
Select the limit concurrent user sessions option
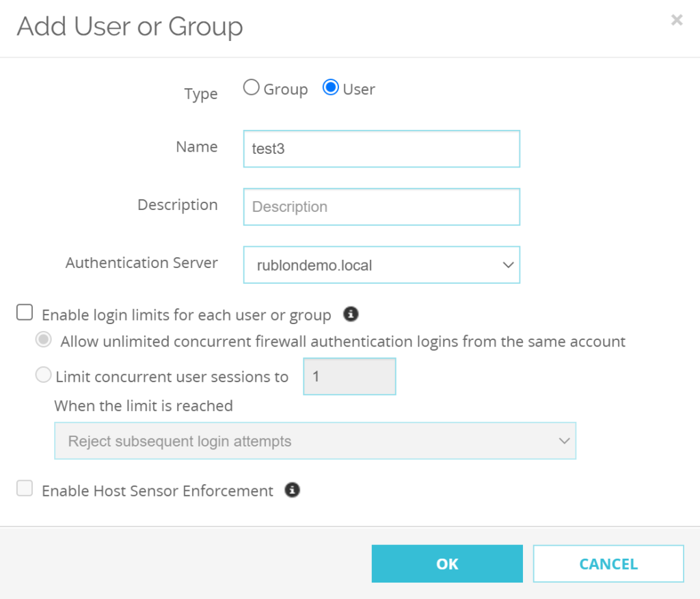(x=43, y=375)
